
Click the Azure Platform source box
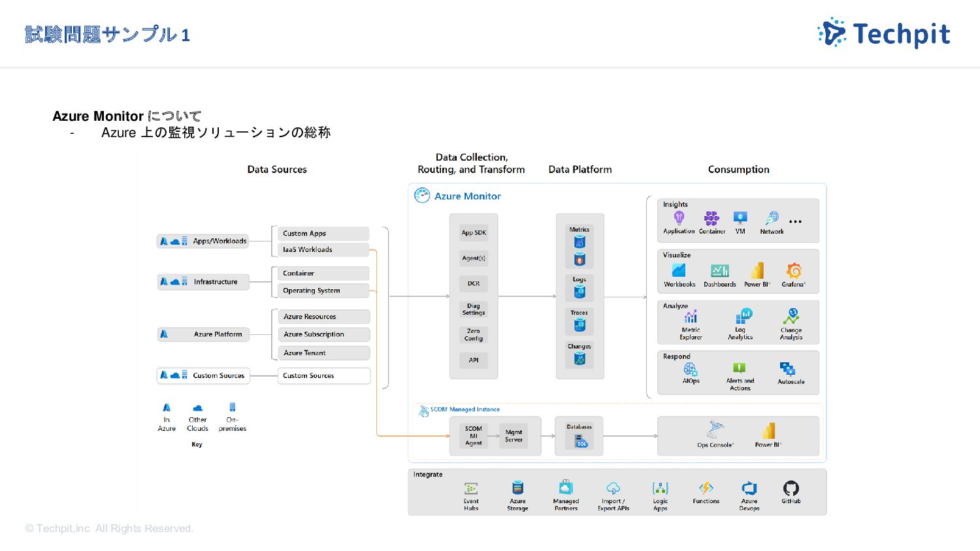coord(203,334)
